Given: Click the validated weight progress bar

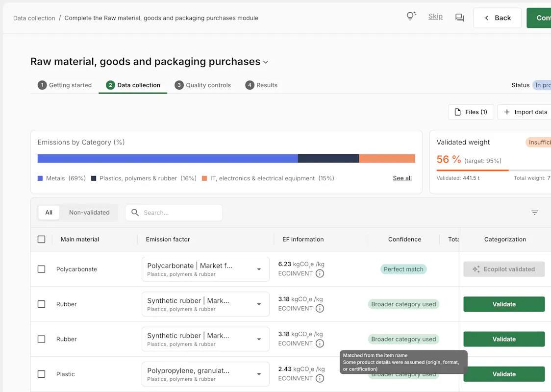Looking at the screenshot, I should pyautogui.click(x=494, y=171).
